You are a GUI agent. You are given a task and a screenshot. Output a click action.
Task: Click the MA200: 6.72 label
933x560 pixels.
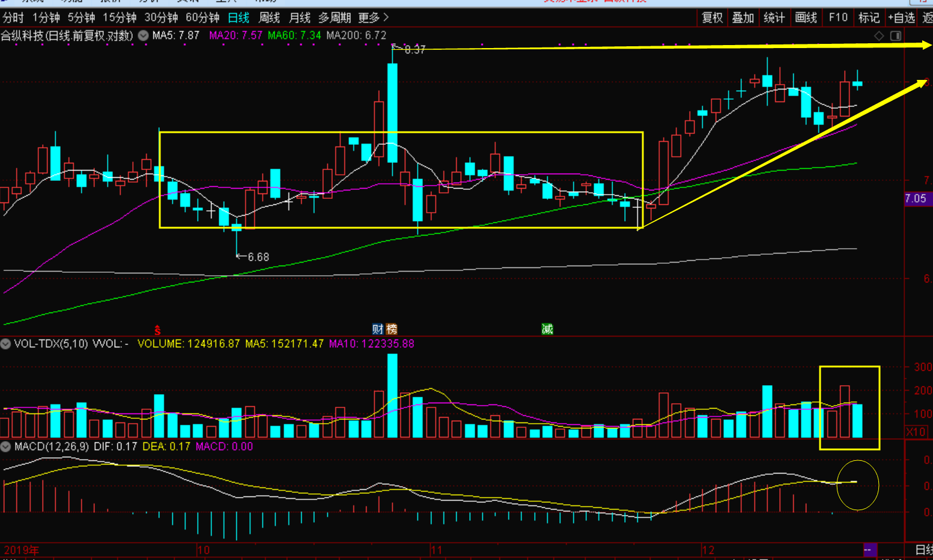pyautogui.click(x=356, y=35)
